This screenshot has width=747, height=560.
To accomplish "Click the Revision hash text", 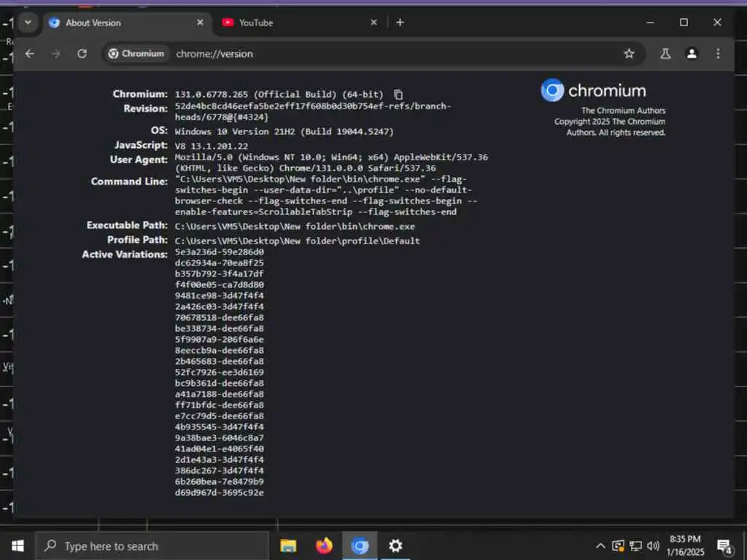I will (312, 112).
